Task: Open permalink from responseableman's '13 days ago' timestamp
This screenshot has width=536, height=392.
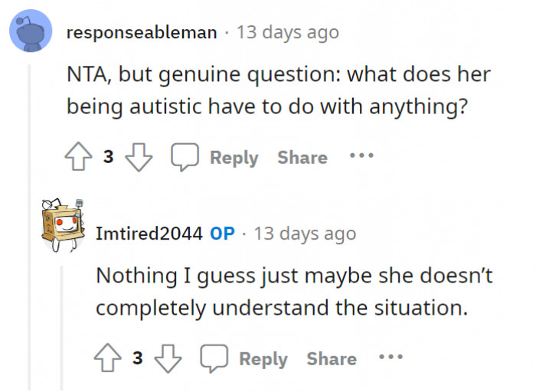Action: tap(288, 33)
